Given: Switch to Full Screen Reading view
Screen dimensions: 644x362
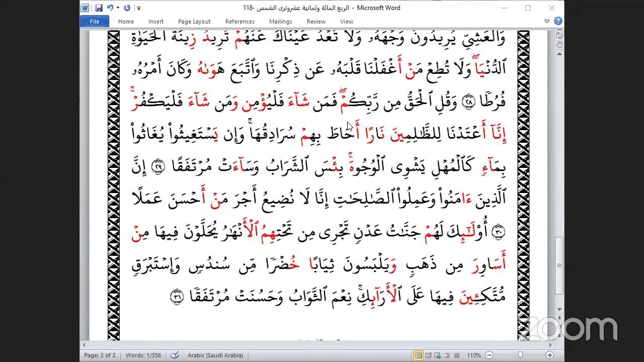Looking at the screenshot, I should pyautogui.click(x=428, y=355).
